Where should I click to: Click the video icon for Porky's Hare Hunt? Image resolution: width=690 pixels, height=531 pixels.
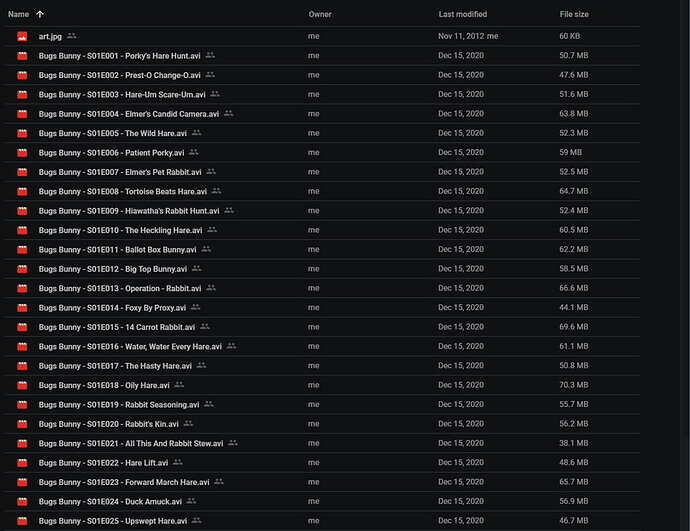point(22,55)
